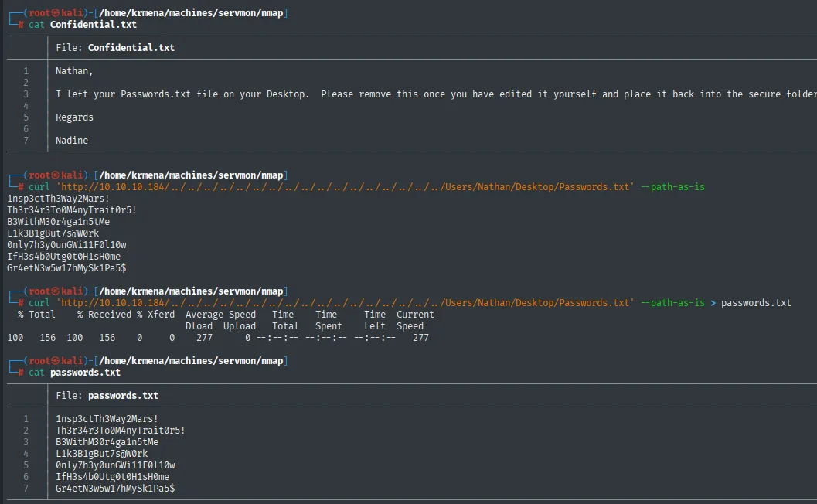The image size is (817, 504).
Task: Select the 'Current' speed heading
Action: (415, 315)
